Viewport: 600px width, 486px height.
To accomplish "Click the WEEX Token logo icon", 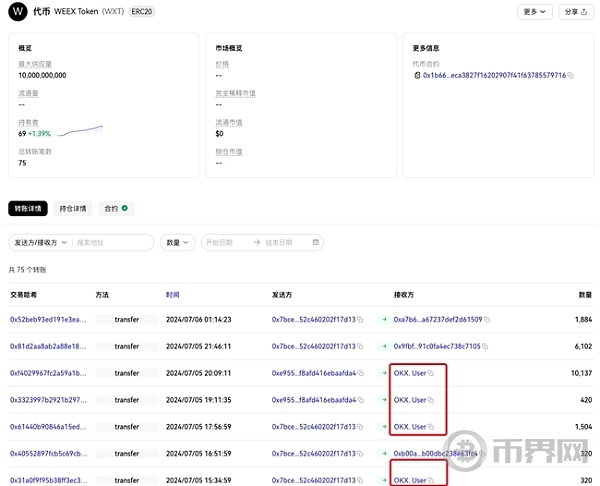I will click(x=18, y=11).
